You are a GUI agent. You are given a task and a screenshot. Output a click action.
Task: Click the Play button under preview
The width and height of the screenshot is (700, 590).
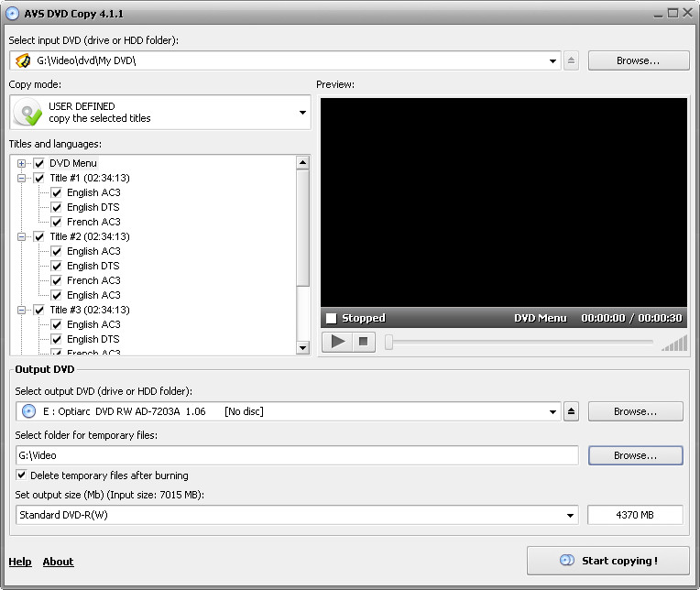point(337,342)
